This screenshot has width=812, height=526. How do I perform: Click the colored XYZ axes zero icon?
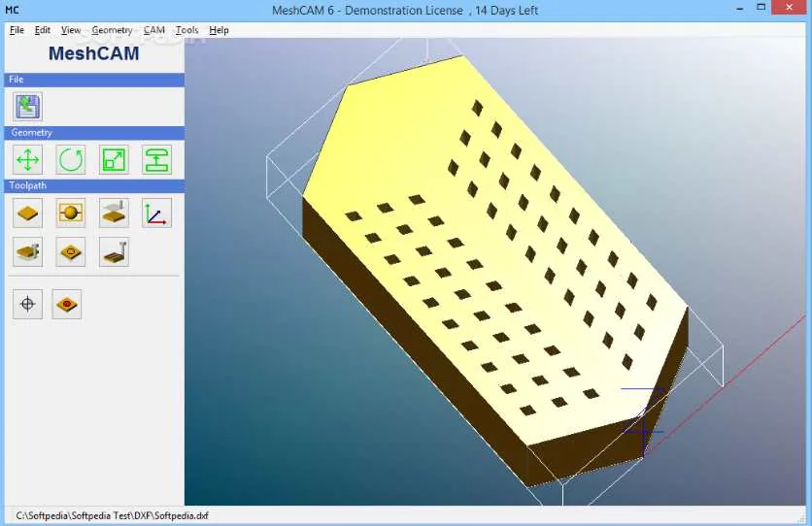click(x=157, y=213)
